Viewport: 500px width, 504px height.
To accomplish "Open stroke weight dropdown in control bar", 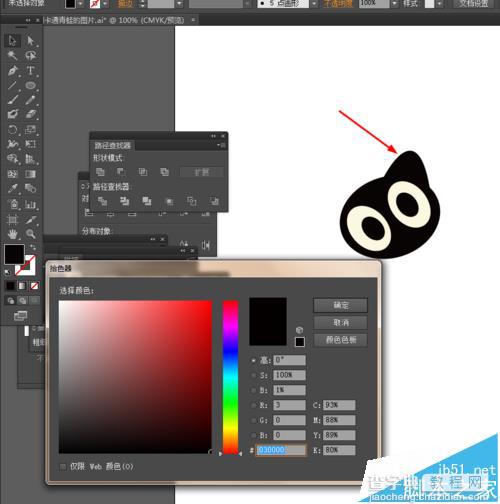I will pos(179,4).
